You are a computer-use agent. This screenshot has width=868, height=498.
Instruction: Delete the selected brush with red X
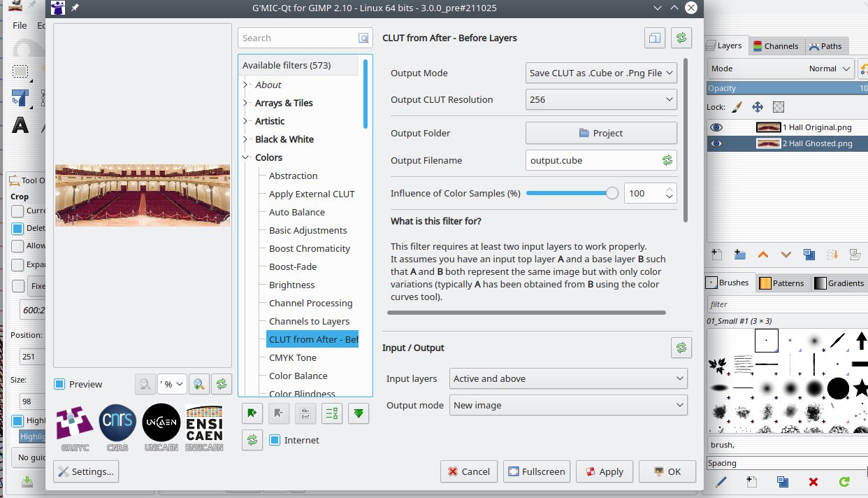(813, 481)
